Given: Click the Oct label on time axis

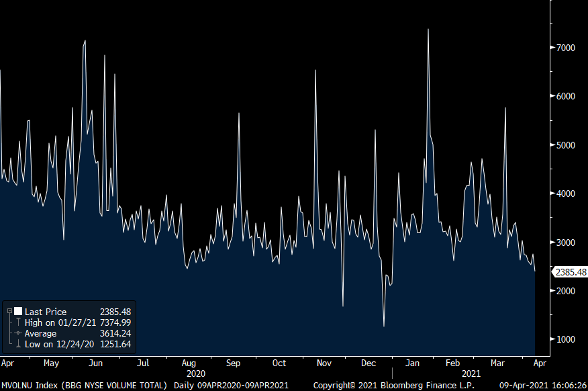Looking at the screenshot, I should [x=279, y=363].
